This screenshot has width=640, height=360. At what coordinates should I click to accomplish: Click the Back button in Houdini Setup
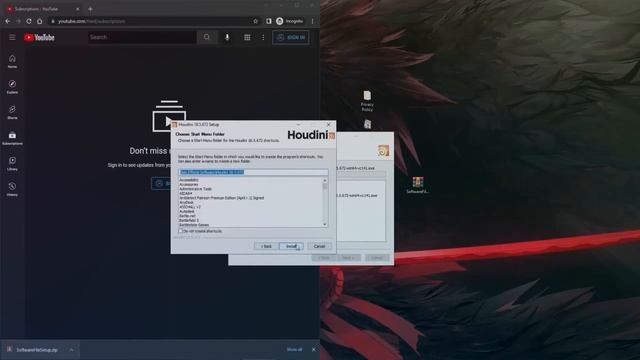[266, 246]
